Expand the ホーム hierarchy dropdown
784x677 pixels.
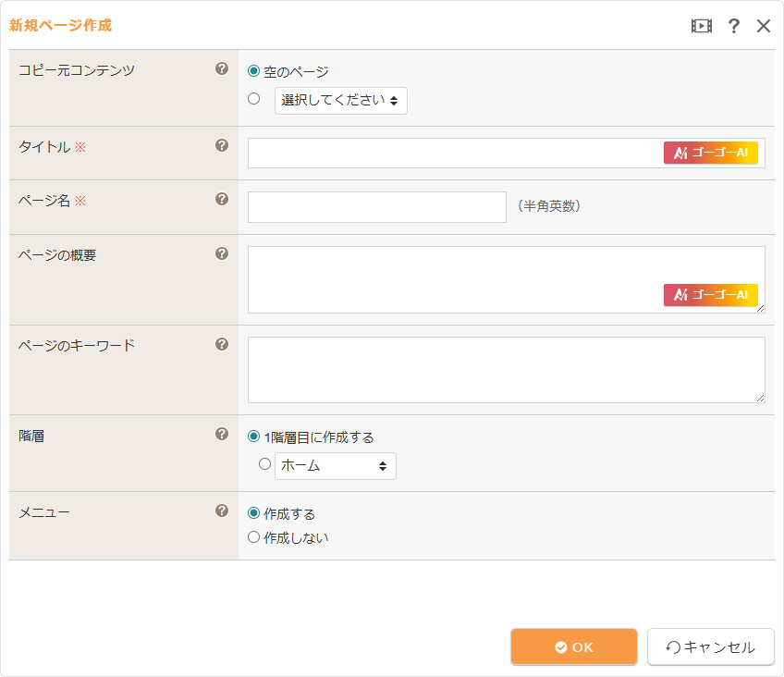click(335, 466)
